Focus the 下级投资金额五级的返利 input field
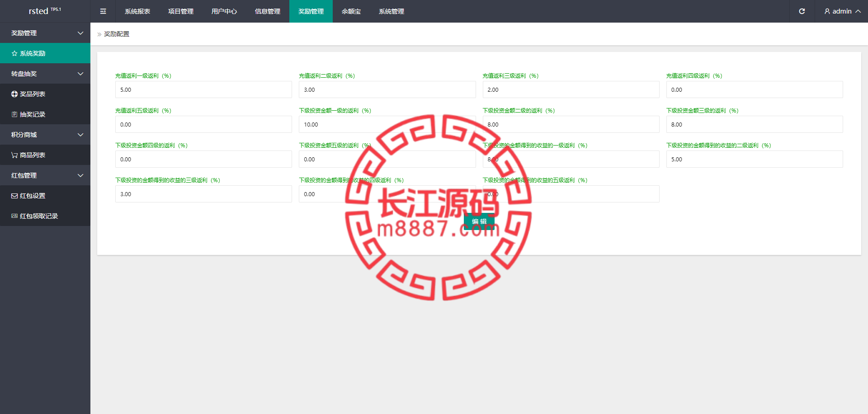 click(x=387, y=159)
